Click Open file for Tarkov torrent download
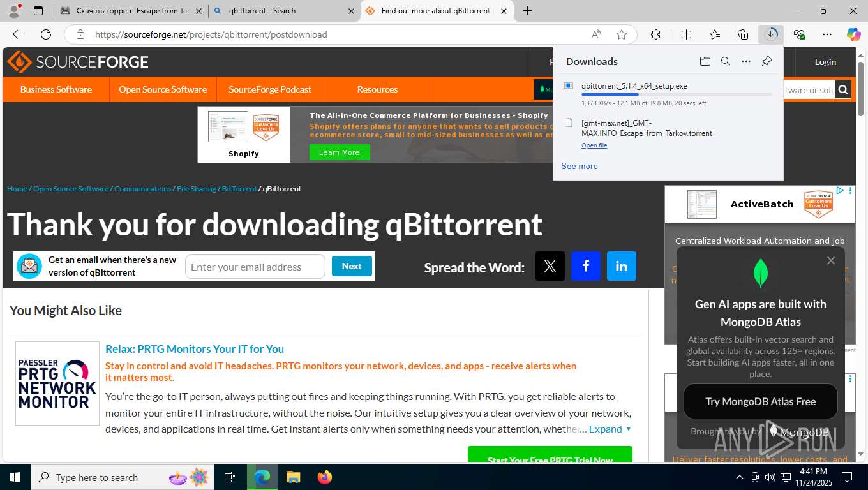868x490 pixels. pyautogui.click(x=594, y=145)
